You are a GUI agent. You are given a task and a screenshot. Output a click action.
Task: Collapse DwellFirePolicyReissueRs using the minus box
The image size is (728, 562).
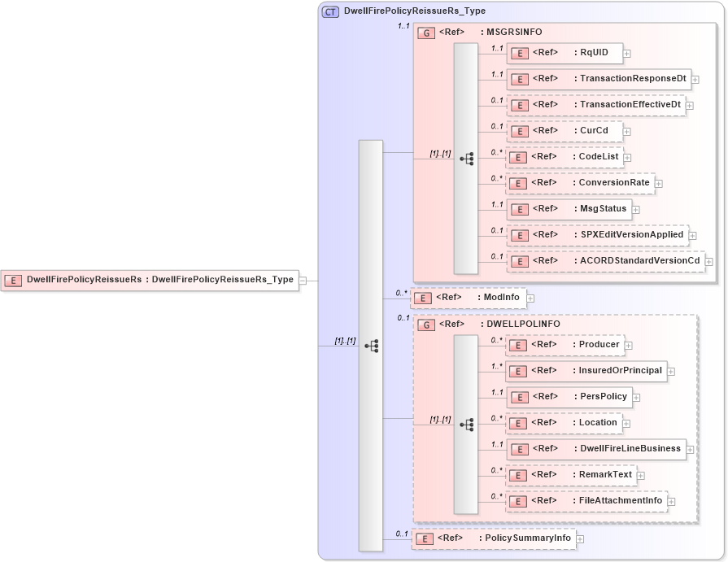(x=302, y=281)
